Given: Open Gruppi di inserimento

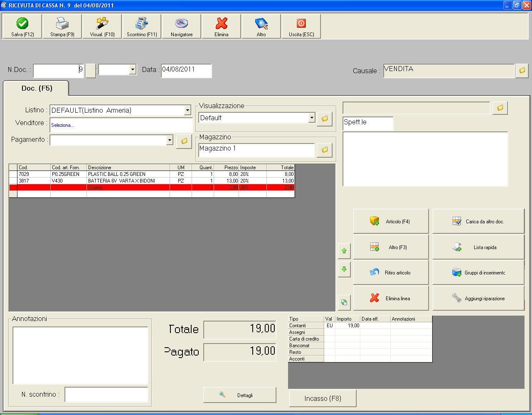Looking at the screenshot, I should 478,273.
